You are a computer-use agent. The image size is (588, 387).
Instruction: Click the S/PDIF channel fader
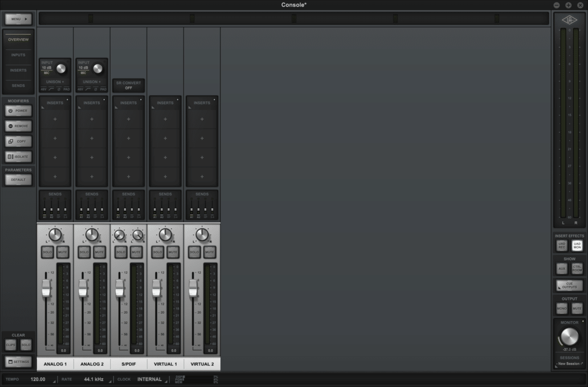[x=120, y=287]
